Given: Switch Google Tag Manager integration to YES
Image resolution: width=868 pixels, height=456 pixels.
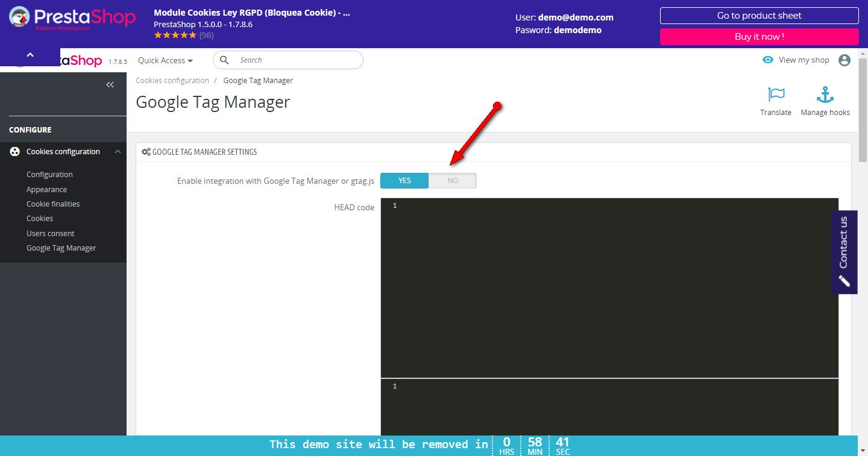Looking at the screenshot, I should 404,181.
